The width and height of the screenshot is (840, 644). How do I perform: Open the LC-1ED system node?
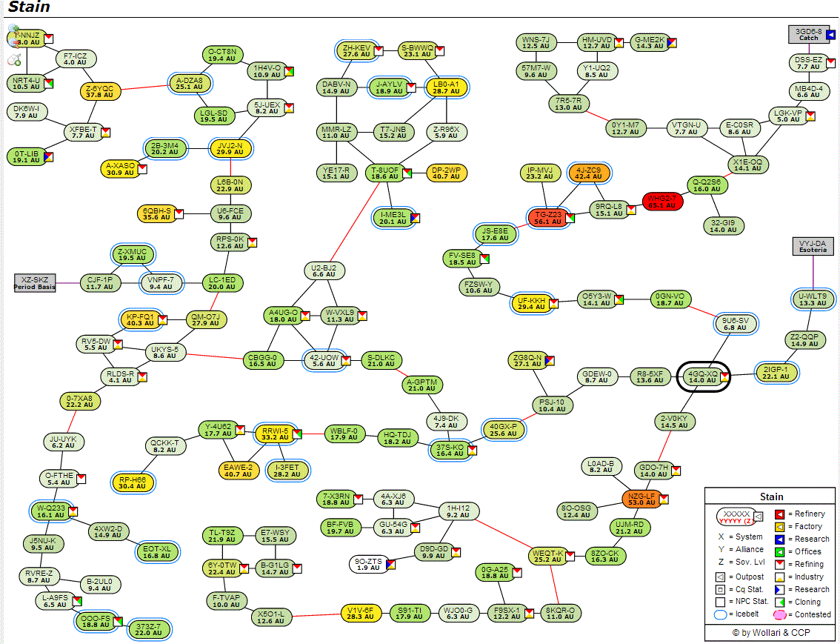coord(222,283)
